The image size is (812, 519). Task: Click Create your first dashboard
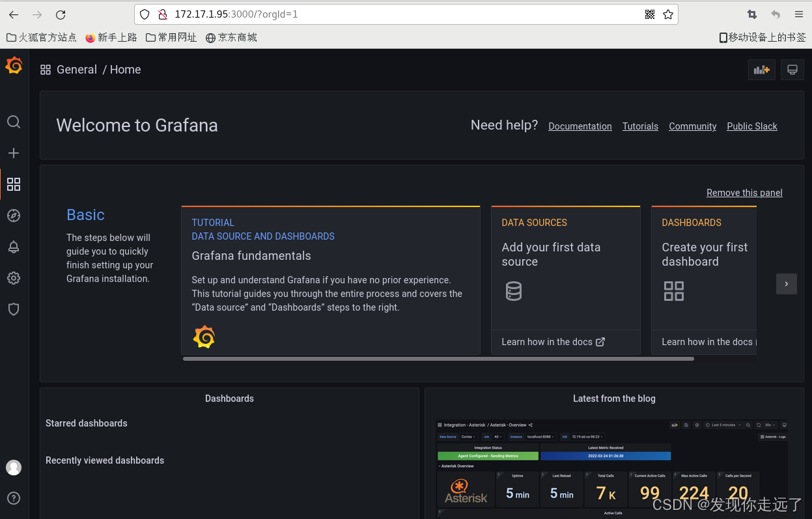pos(705,255)
